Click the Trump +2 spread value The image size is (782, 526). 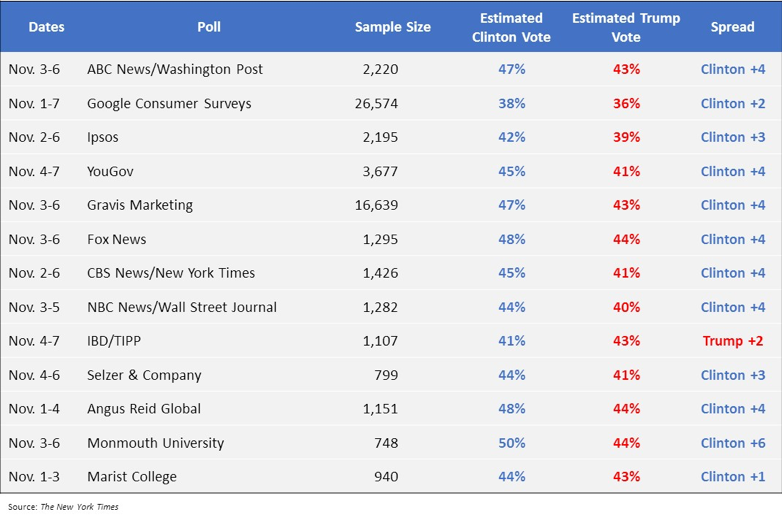coord(732,341)
